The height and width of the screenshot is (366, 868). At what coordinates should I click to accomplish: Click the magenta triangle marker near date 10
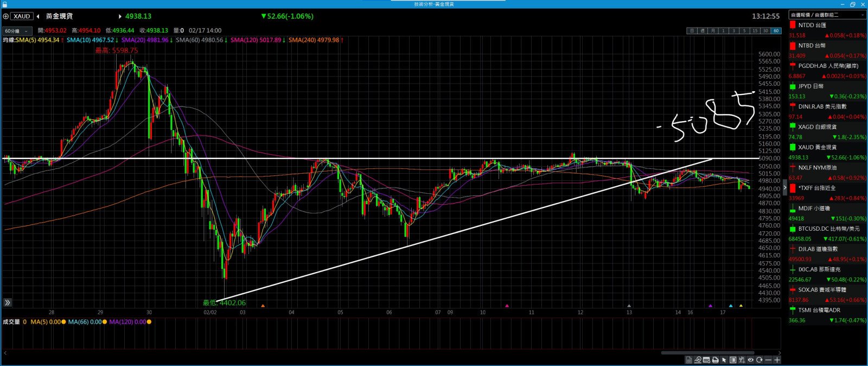[x=507, y=306]
